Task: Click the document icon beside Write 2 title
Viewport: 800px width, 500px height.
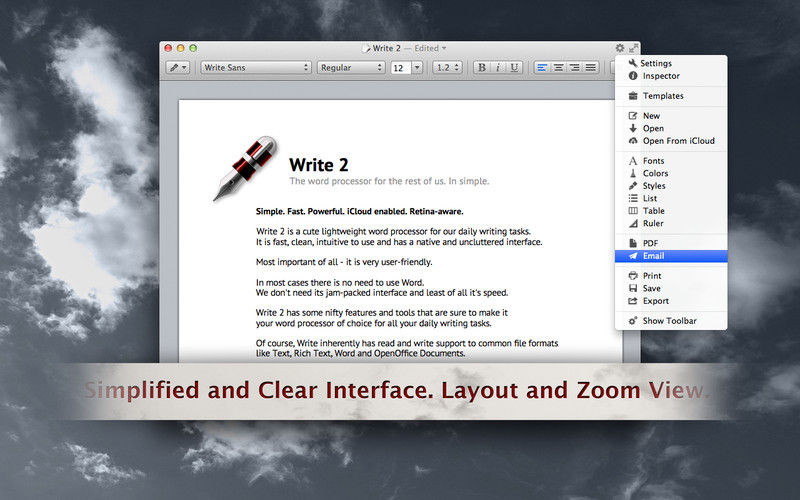Action: [x=366, y=48]
